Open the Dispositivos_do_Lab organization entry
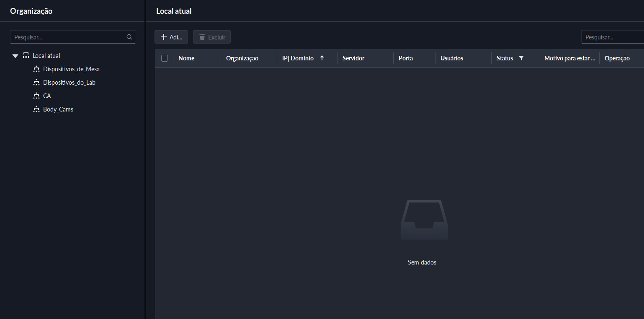644x319 pixels. tap(69, 83)
